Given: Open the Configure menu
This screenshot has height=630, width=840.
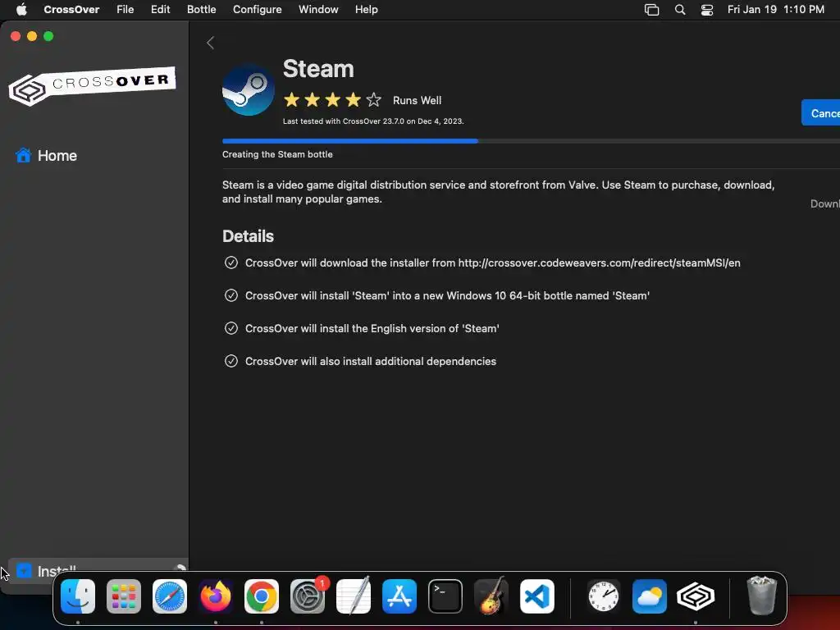Looking at the screenshot, I should coord(257,10).
